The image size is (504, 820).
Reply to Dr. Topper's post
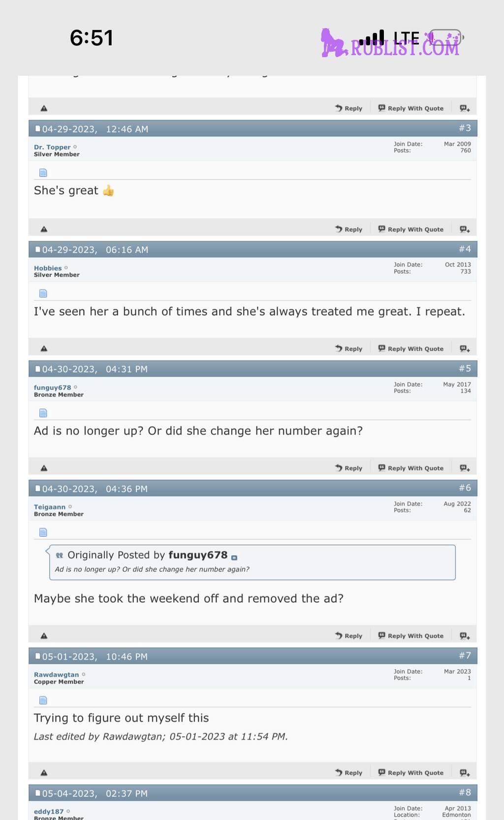pos(348,229)
